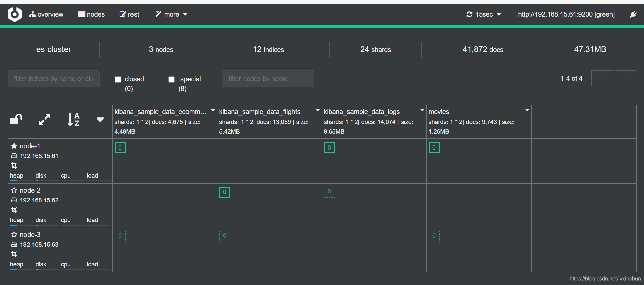Click the A-Z sort icon

(x=73, y=120)
